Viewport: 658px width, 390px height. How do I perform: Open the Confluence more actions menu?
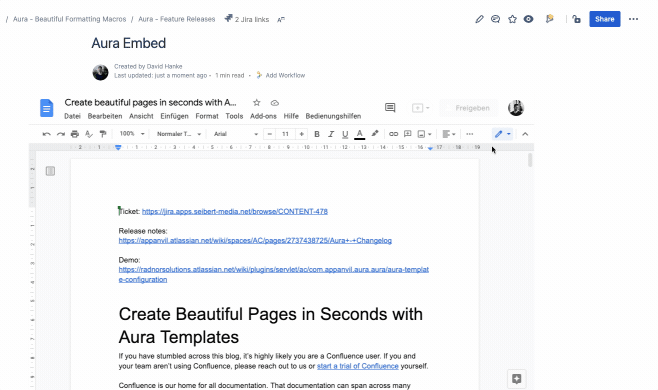coord(633,19)
